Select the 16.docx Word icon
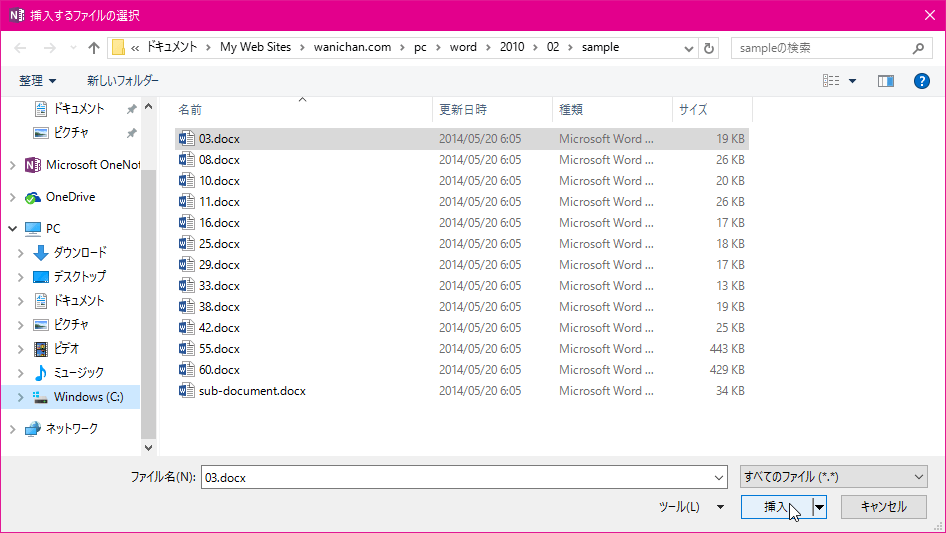The width and height of the screenshot is (946, 533). click(186, 223)
